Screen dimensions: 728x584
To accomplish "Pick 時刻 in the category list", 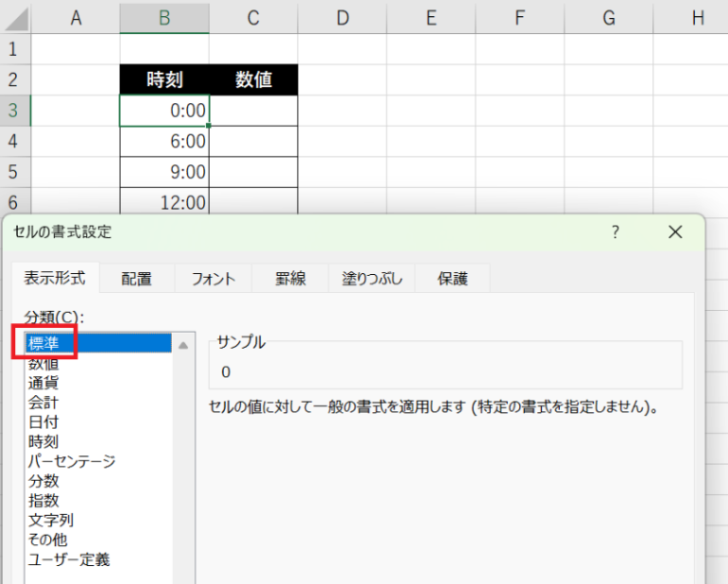I will (98, 441).
